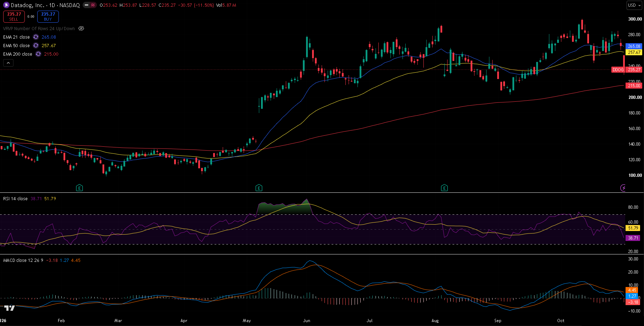Click the TradingView logo at the lower left
The image size is (644, 326).
point(10,308)
